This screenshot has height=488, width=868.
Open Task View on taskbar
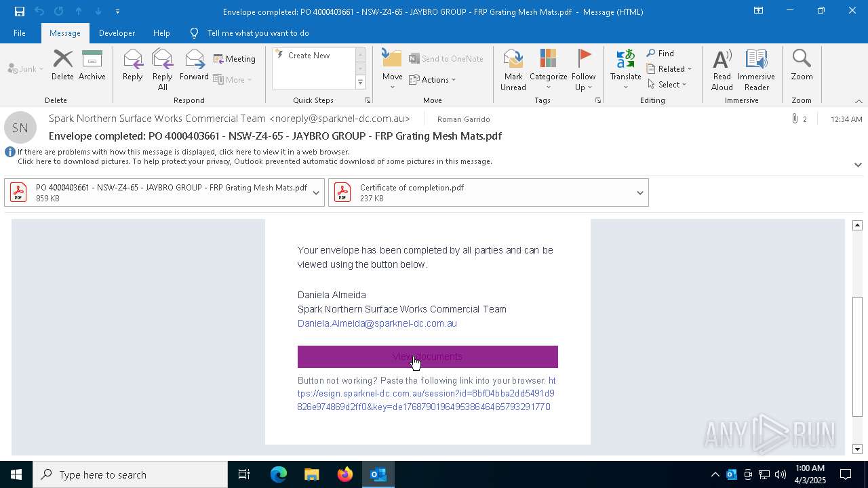(244, 474)
